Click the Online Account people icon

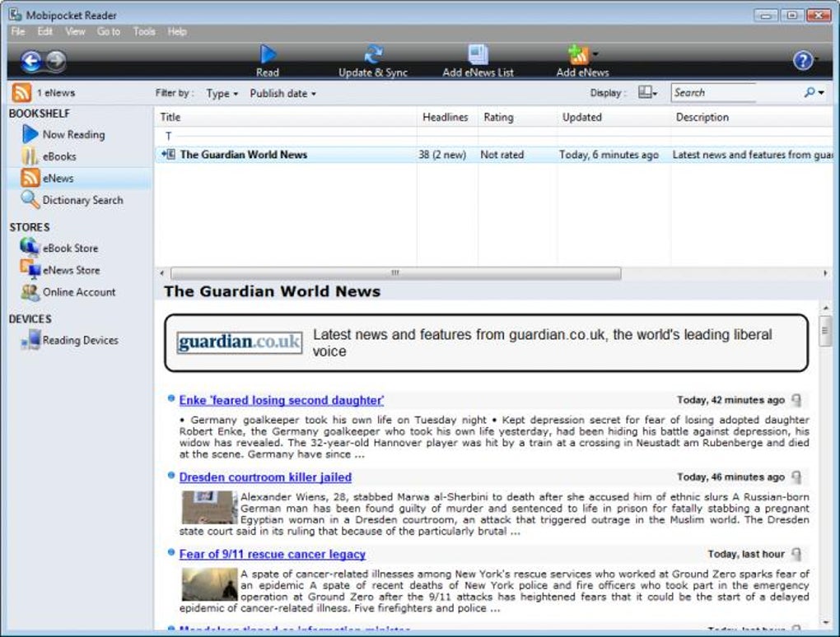tap(30, 292)
